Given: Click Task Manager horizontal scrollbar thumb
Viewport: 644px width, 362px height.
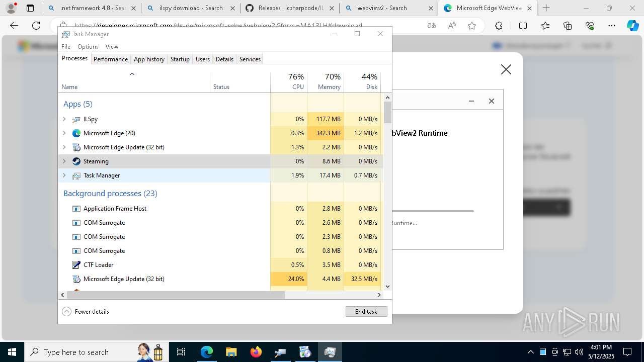Looking at the screenshot, I should (176, 295).
